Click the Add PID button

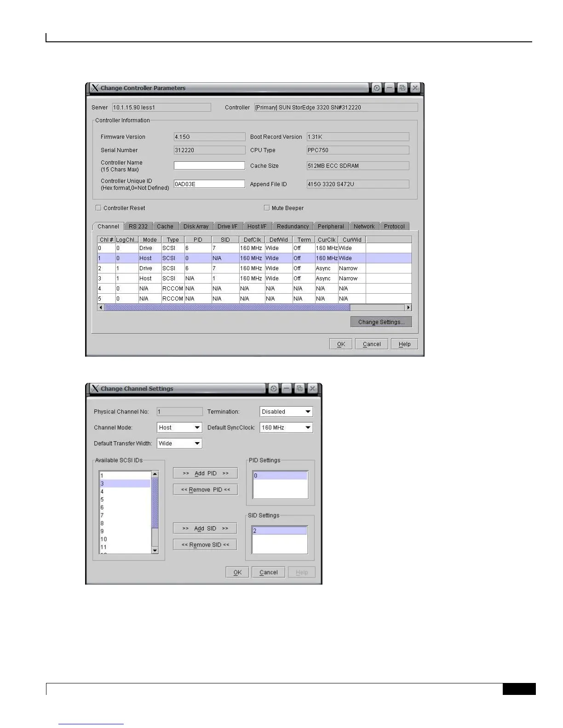pos(205,473)
